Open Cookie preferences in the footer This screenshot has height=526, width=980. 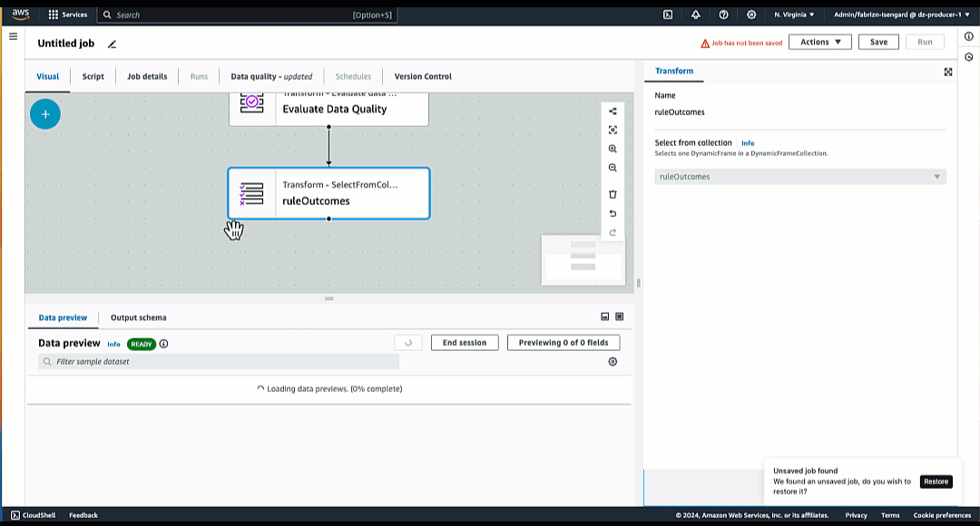(942, 515)
